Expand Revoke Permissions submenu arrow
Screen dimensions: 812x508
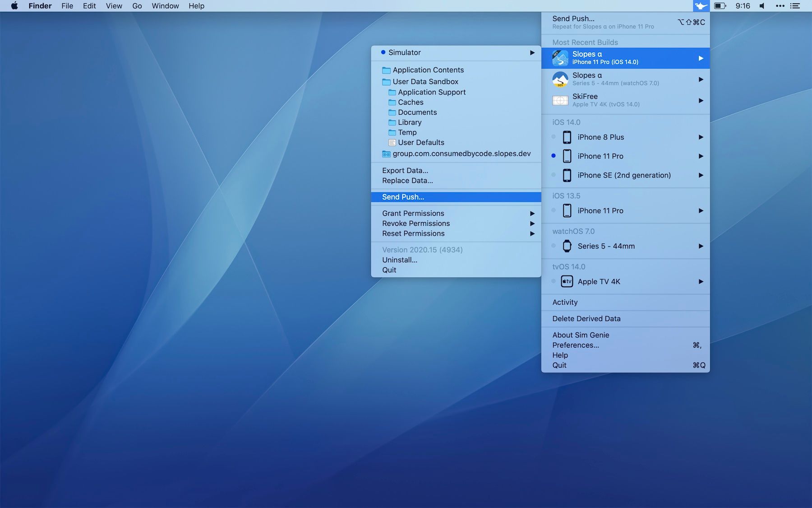[x=532, y=224]
